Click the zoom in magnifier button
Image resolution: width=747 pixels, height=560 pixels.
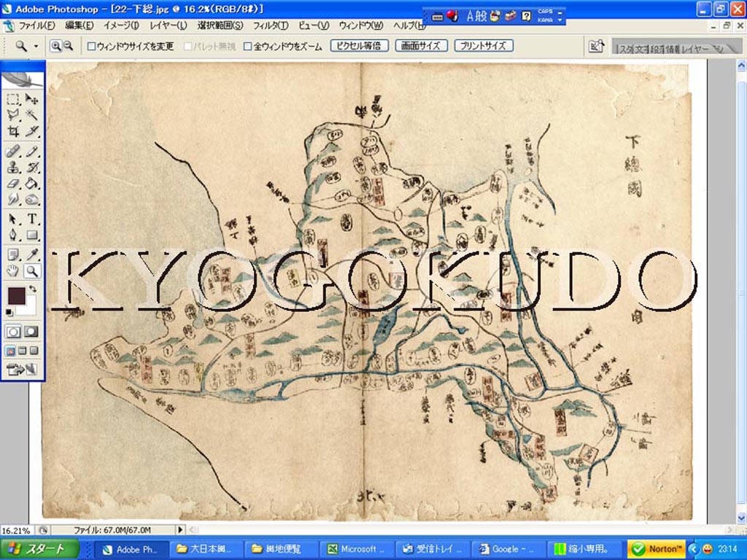click(x=55, y=46)
